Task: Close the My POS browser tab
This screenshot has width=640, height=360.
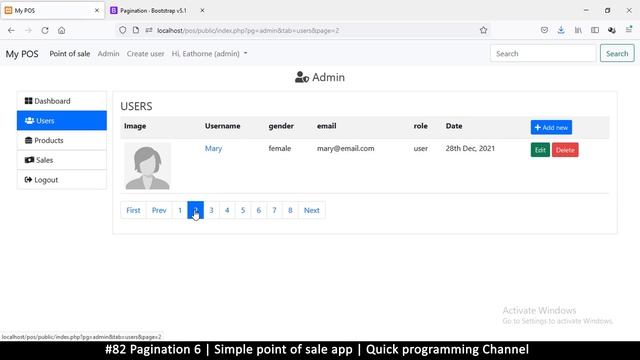Action: (97, 11)
